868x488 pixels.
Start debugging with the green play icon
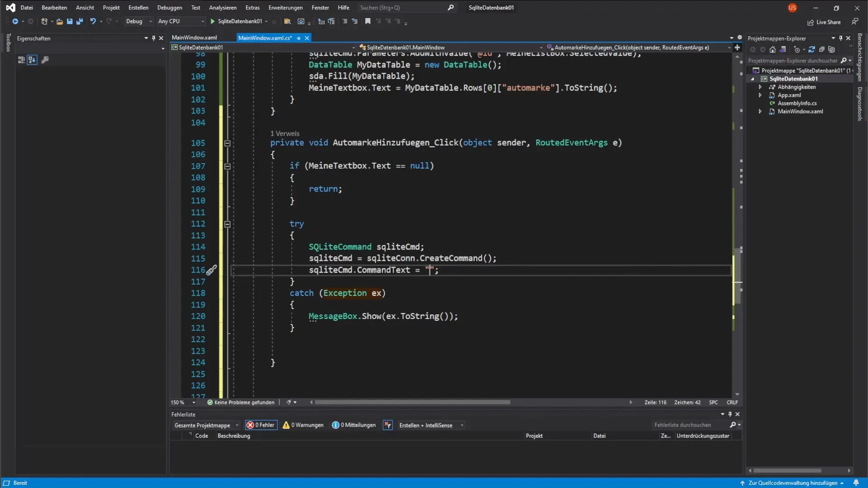click(x=212, y=21)
